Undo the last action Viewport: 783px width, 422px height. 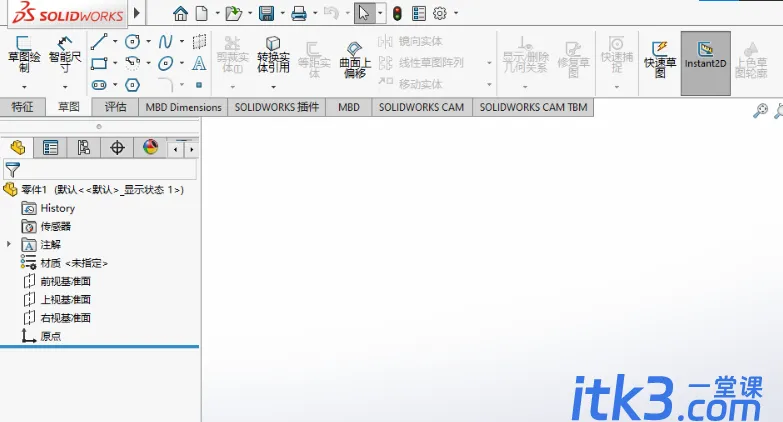point(331,13)
